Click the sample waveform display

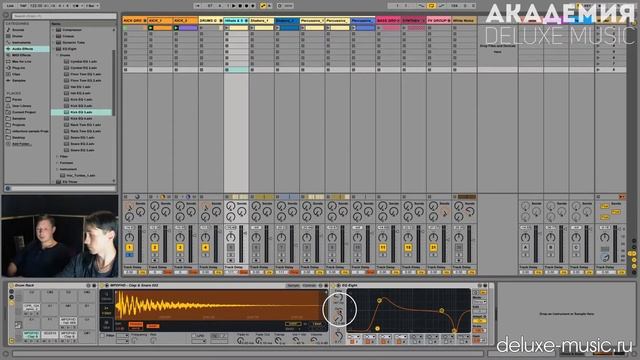220,304
